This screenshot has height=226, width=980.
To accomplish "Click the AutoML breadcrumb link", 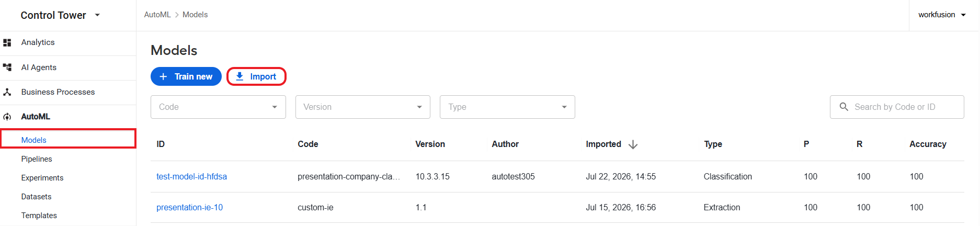I will (x=157, y=15).
